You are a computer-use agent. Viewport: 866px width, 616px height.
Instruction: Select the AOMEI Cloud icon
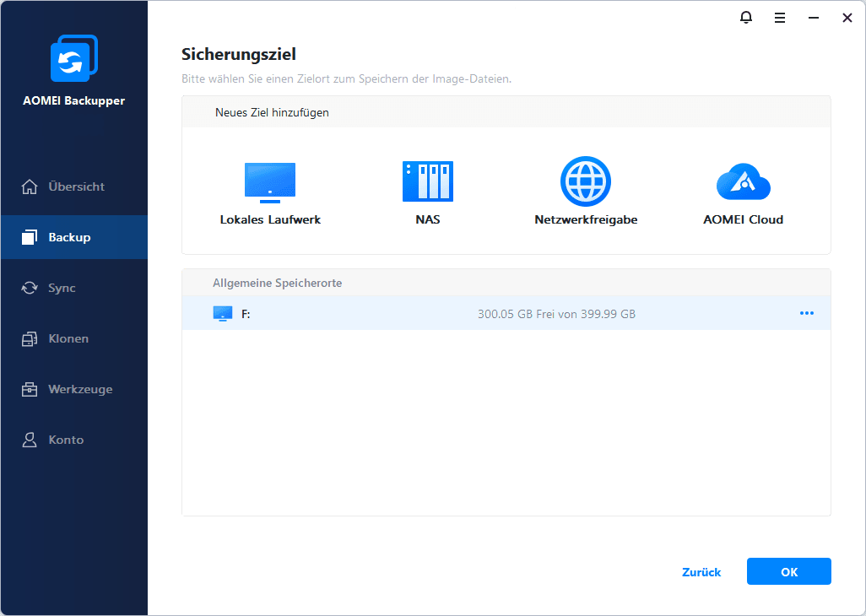744,181
